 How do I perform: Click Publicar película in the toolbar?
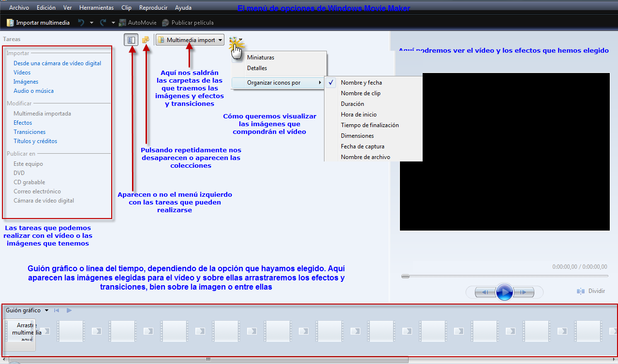tap(188, 23)
